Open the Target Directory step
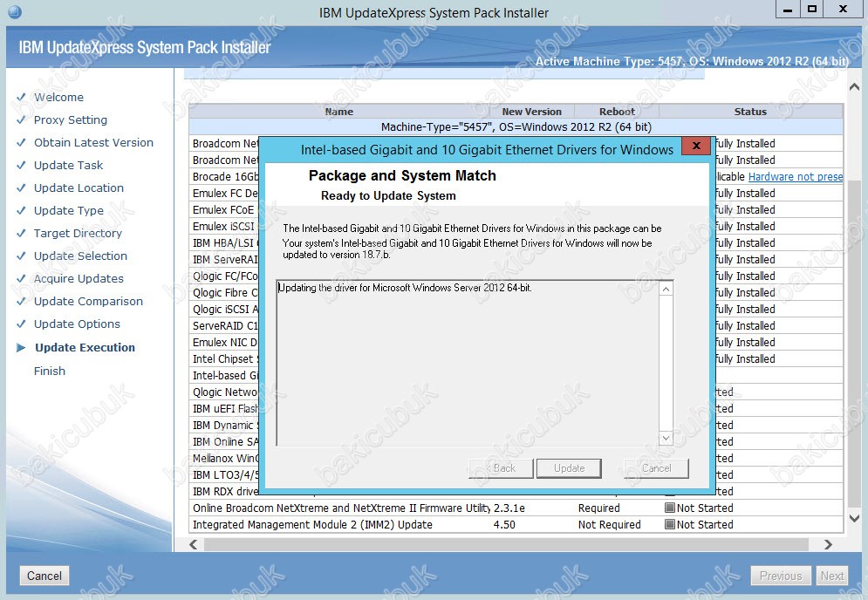Screen dimensions: 868x600 coord(78,234)
